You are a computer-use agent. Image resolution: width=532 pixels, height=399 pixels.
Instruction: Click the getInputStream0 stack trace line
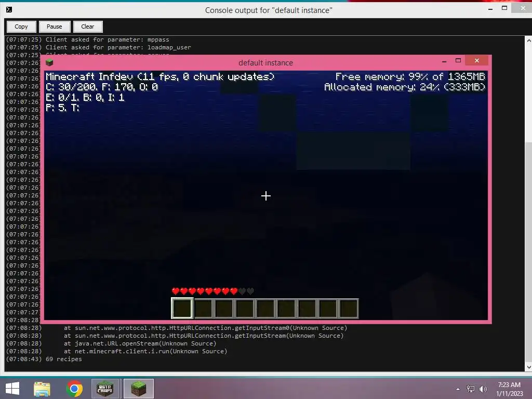(177, 328)
